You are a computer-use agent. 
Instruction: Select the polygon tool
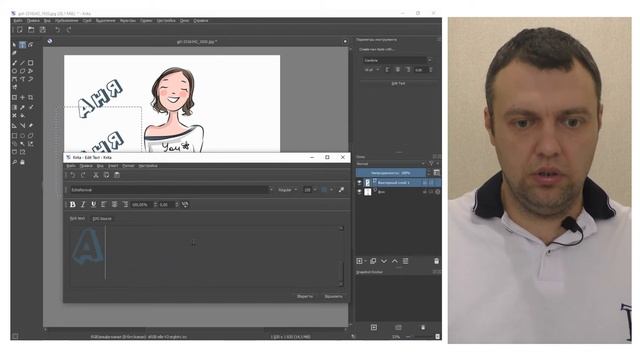pos(22,71)
